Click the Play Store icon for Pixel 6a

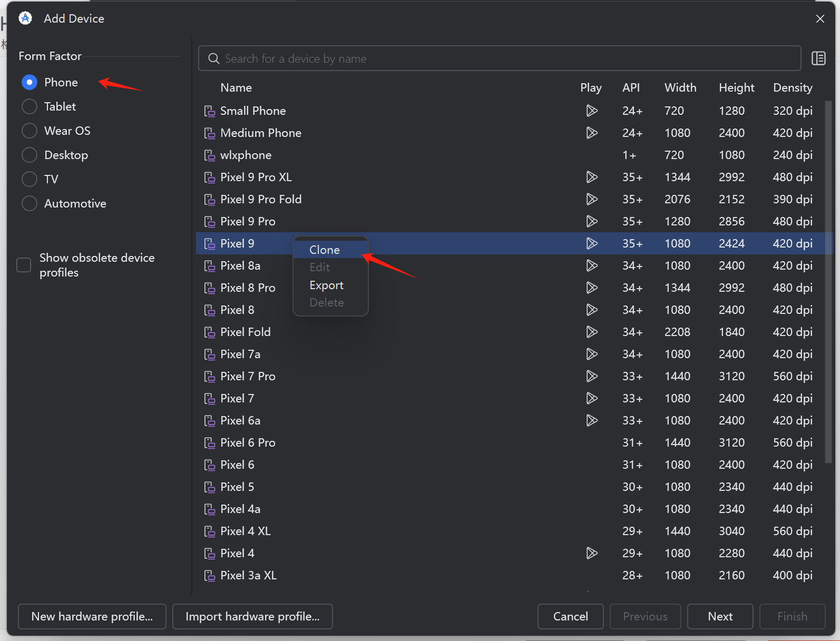[x=592, y=420]
